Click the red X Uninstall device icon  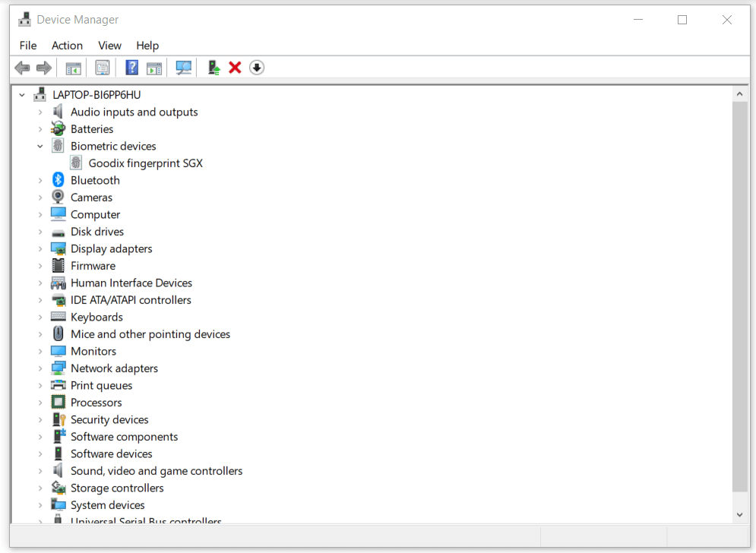(235, 68)
